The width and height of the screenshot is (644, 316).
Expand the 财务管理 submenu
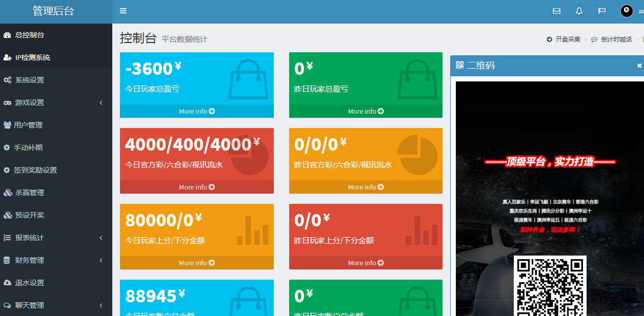click(x=101, y=261)
